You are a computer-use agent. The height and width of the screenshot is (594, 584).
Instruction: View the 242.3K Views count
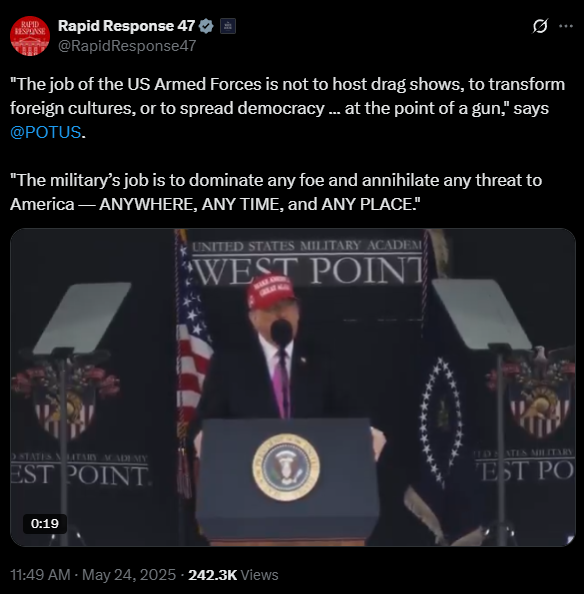(233, 575)
